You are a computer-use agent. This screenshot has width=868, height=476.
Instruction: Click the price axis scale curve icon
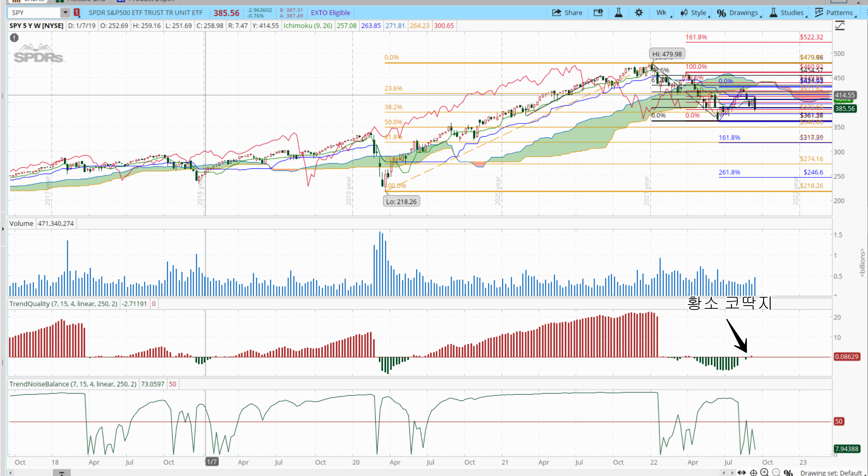840,26
